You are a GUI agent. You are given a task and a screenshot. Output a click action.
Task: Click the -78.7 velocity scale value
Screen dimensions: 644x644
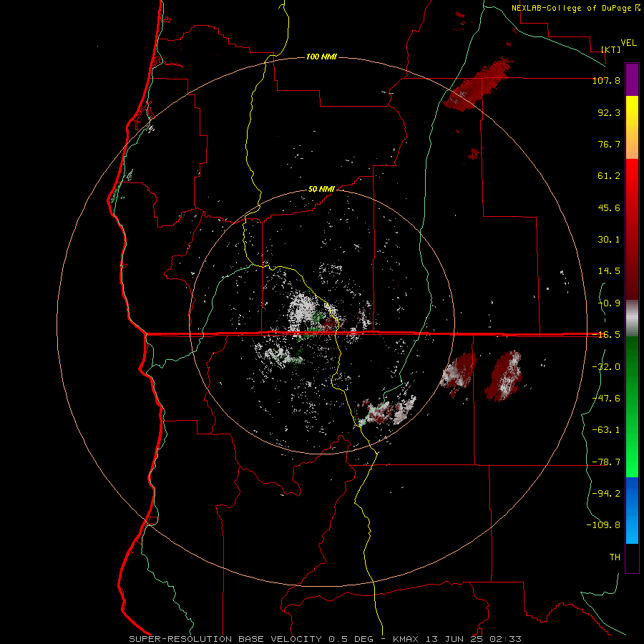coord(606,462)
